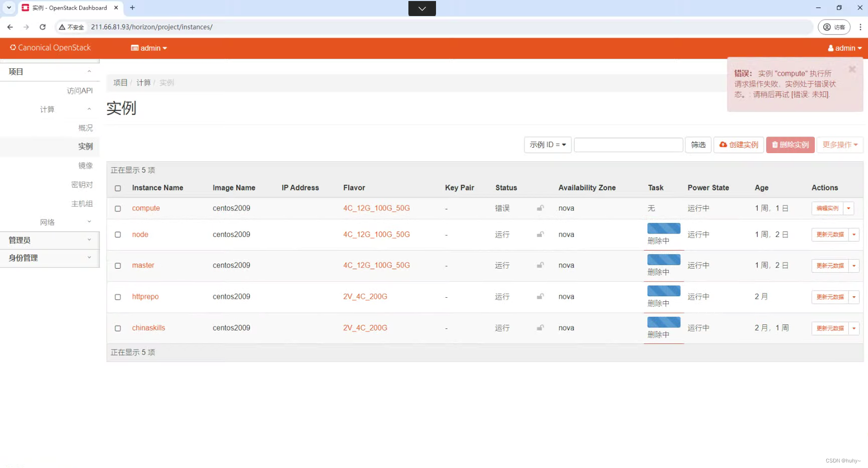Image resolution: width=868 pixels, height=468 pixels.
Task: Open the 更多操作 dropdown
Action: [840, 145]
